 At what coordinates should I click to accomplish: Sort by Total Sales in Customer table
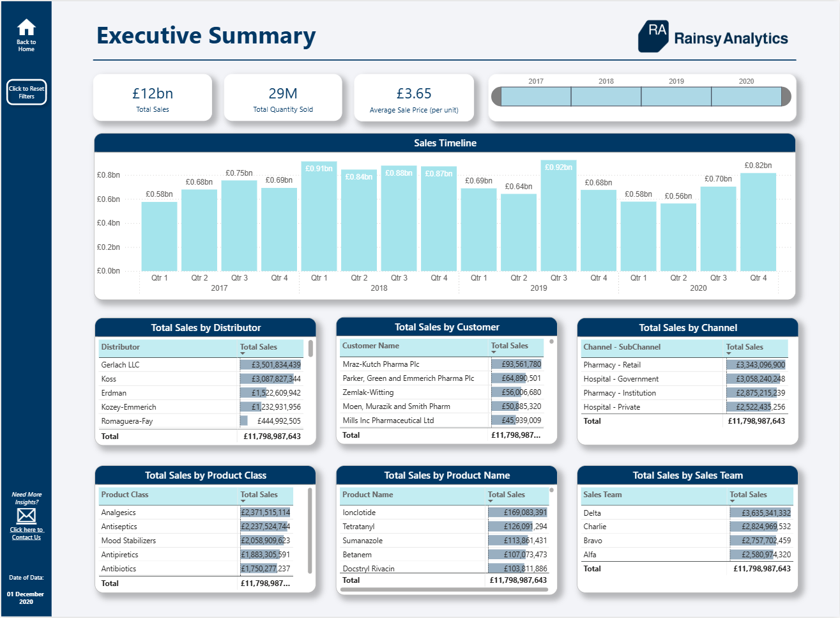[510, 346]
